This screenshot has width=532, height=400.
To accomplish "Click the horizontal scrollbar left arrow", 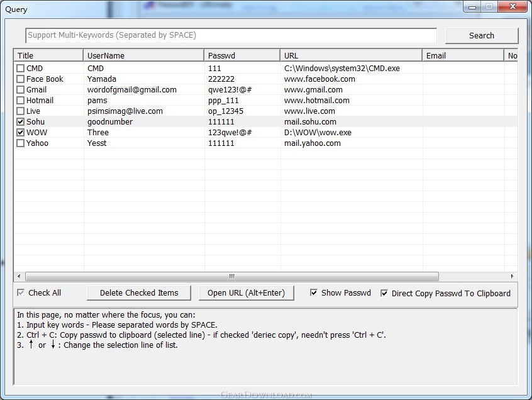I will 19,276.
